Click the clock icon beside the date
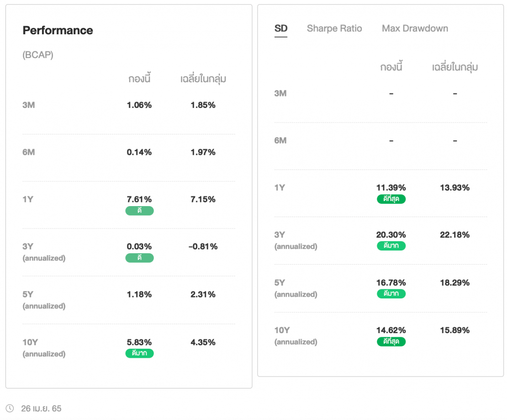 tap(10, 408)
